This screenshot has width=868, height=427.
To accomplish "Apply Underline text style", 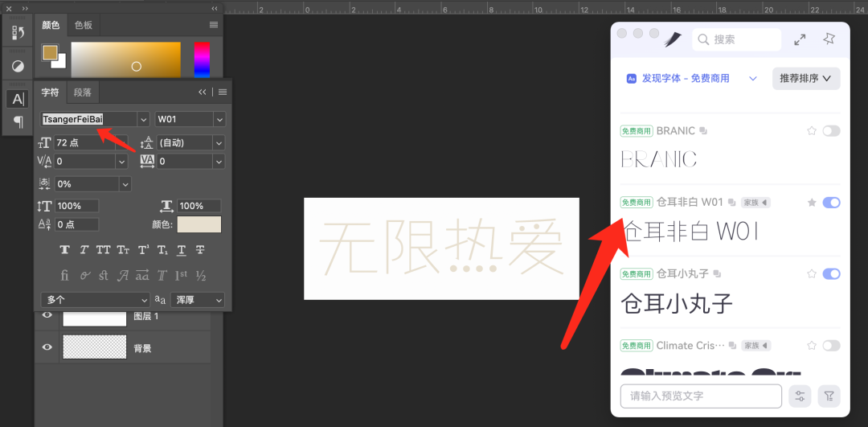I will [x=182, y=250].
